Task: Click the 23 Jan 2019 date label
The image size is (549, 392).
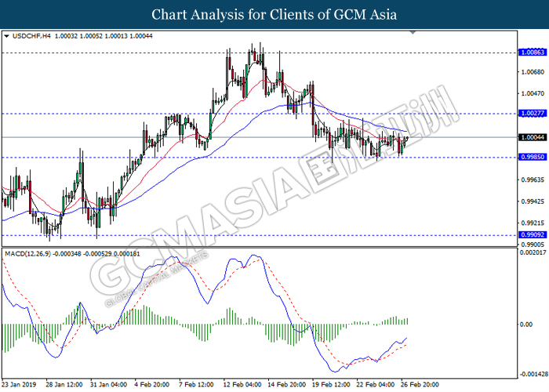Action: coord(19,384)
